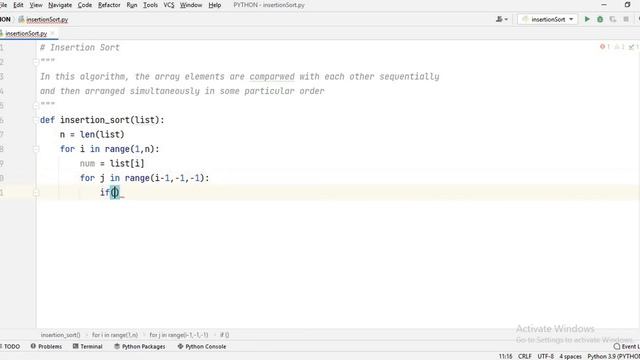
Task: Open the Run menu
Action: click(131, 5)
